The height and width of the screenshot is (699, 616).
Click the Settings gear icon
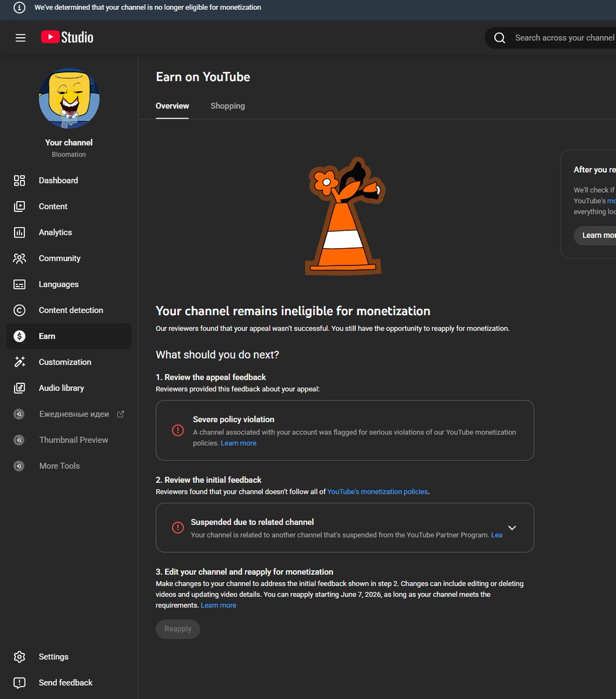click(x=19, y=656)
